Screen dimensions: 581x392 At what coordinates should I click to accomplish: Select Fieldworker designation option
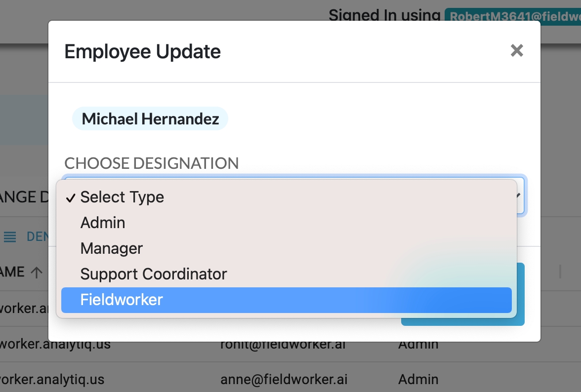(x=122, y=300)
